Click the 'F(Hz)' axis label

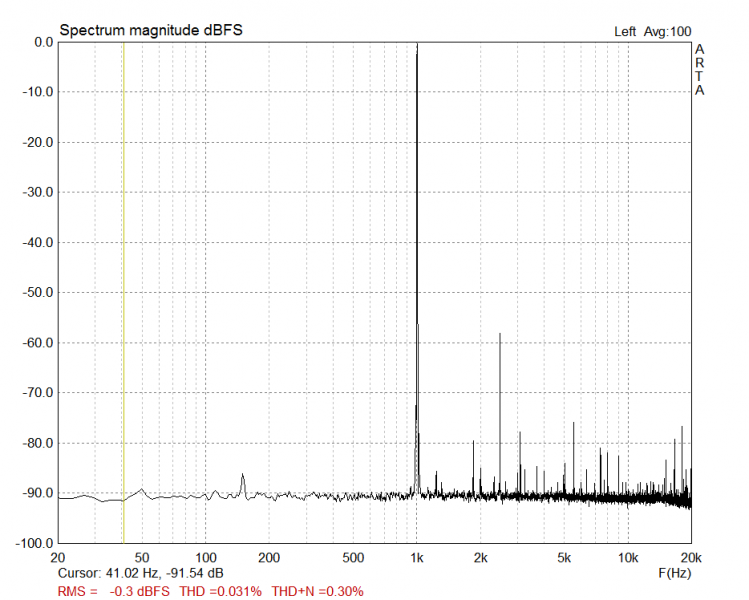pyautogui.click(x=674, y=573)
